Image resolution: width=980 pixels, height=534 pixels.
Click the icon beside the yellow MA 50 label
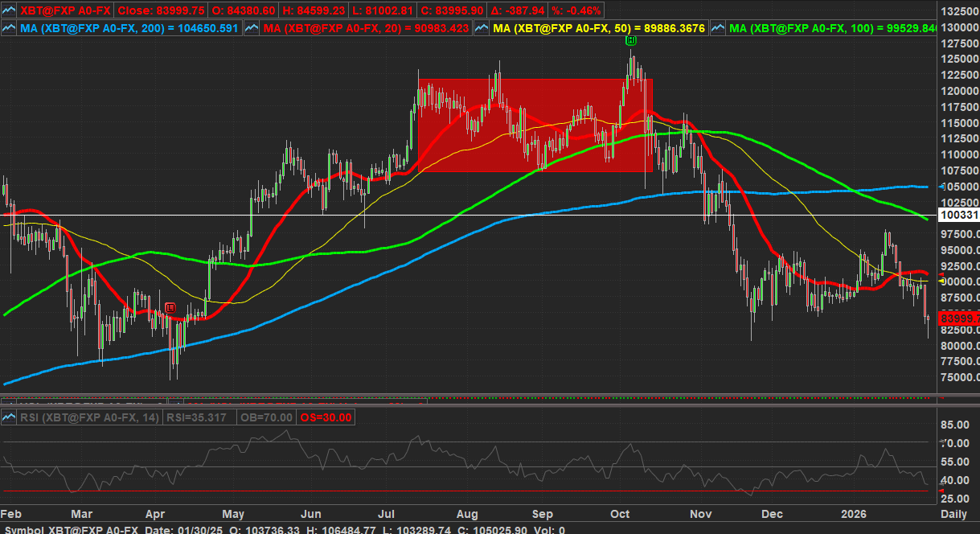click(x=482, y=28)
